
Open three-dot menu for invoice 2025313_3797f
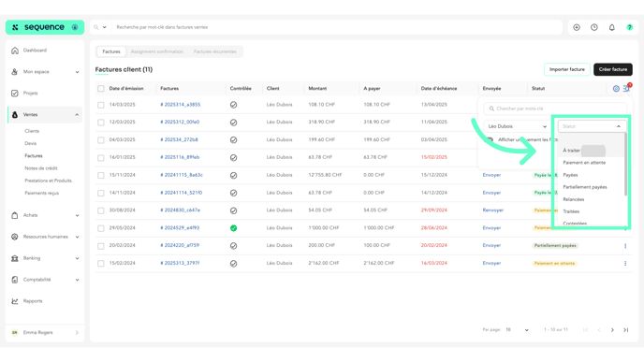click(625, 264)
